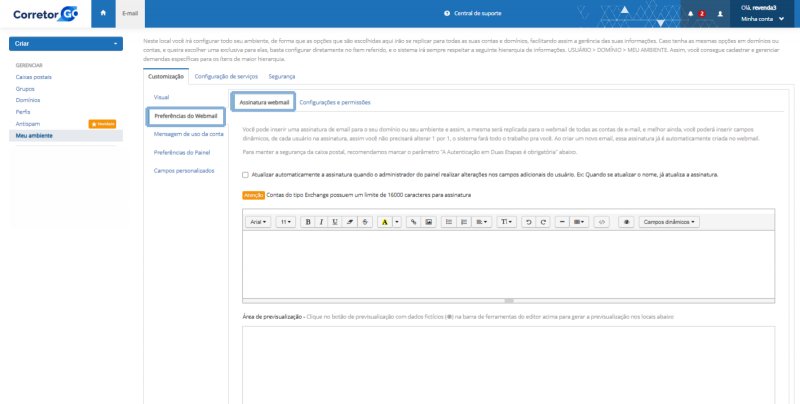
Task: Switch to Segurança tab
Action: [282, 77]
